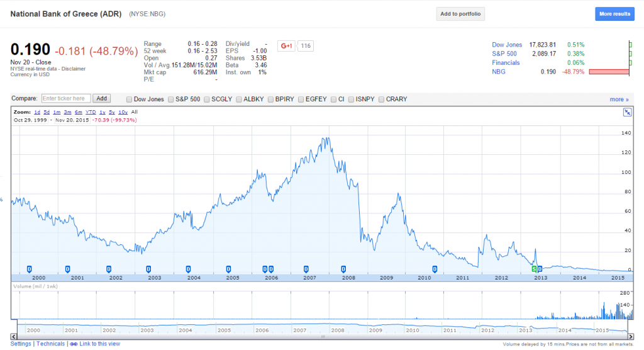Open the Technicals link
This screenshot has height=350, width=644.
[50, 344]
